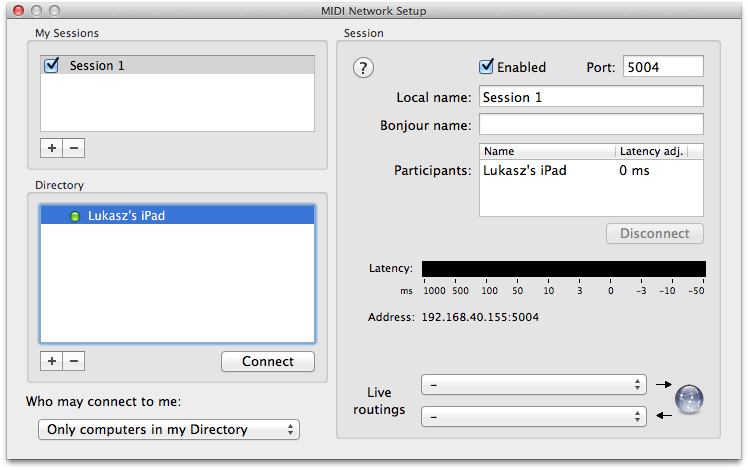Click the Connect button
The image size is (748, 470).
[268, 361]
